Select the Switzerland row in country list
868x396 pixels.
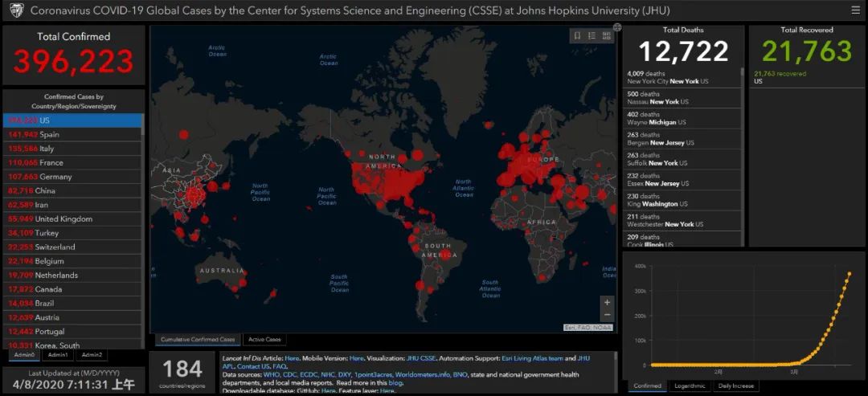click(72, 247)
